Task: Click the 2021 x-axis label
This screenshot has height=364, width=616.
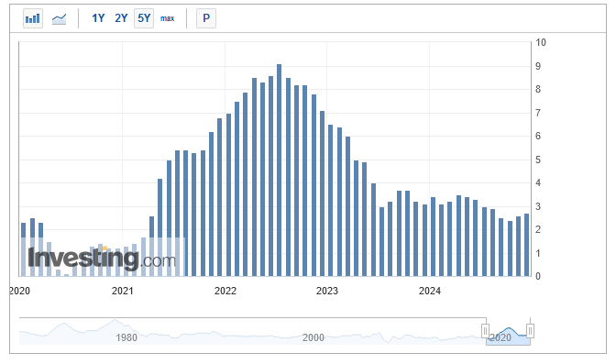Action: point(123,291)
